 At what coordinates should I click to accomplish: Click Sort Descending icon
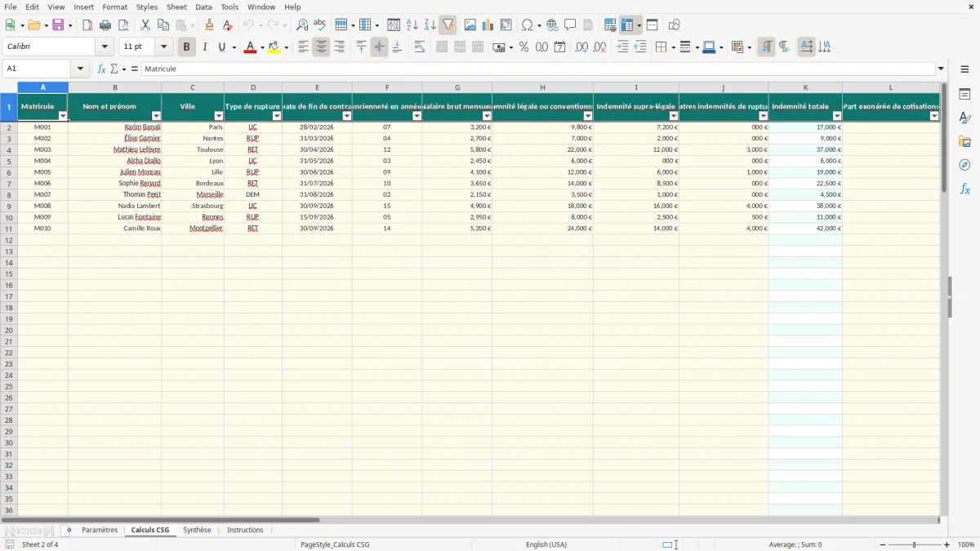click(430, 25)
